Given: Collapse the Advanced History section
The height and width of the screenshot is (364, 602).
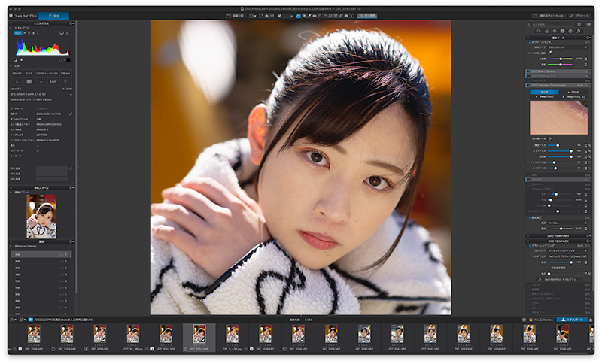Looking at the screenshot, I should click(11, 246).
